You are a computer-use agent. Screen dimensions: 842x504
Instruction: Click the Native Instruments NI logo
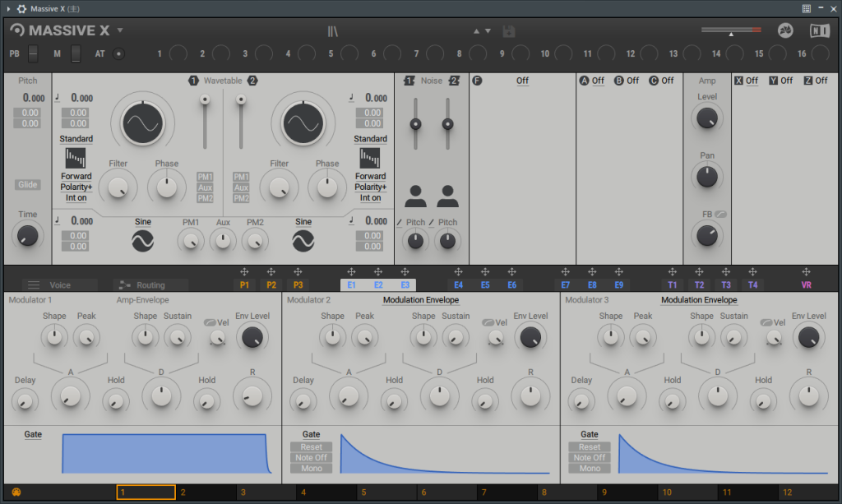[x=820, y=30]
